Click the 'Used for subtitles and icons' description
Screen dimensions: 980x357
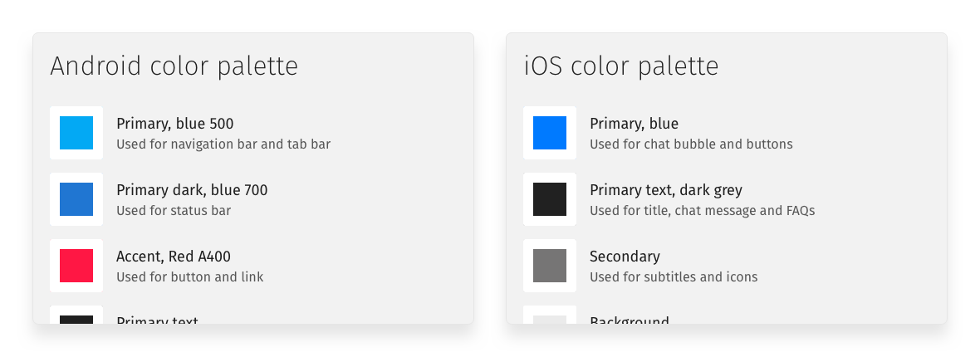click(674, 277)
